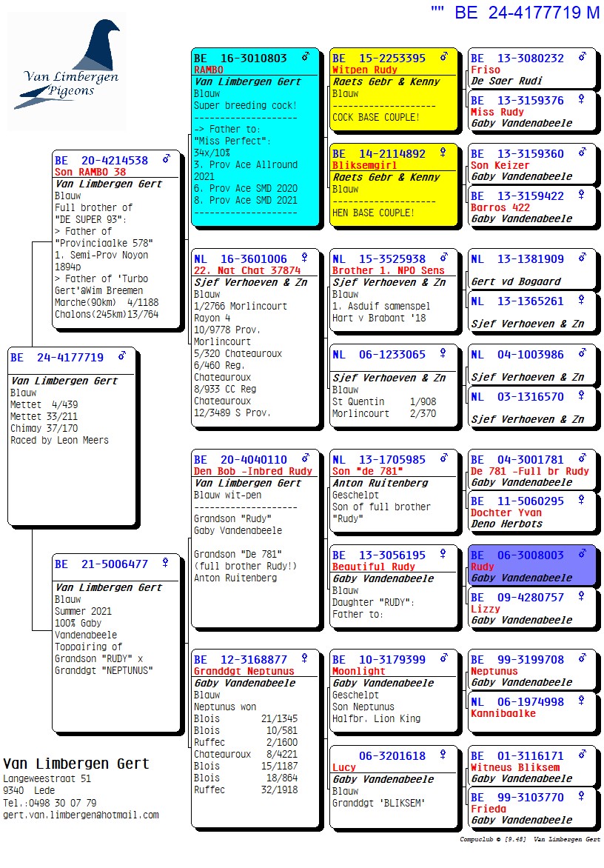The image size is (604, 868).
Task: Select the "Raced by Leon Meers" line
Action: [x=59, y=440]
